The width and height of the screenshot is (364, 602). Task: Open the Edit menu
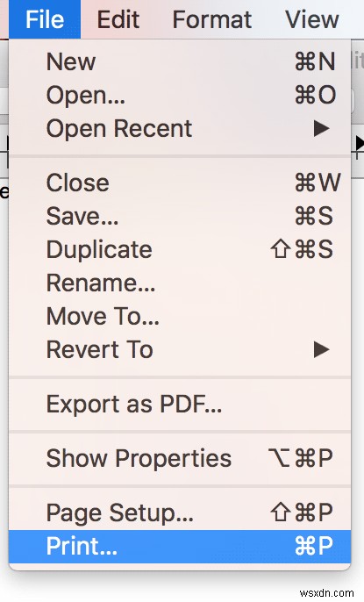tap(118, 19)
